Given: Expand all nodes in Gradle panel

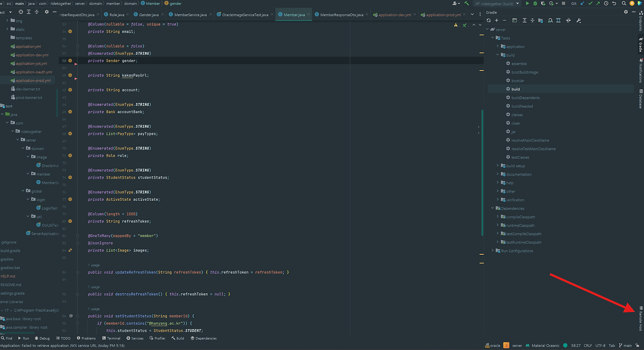Looking at the screenshot, I should pos(525,20).
